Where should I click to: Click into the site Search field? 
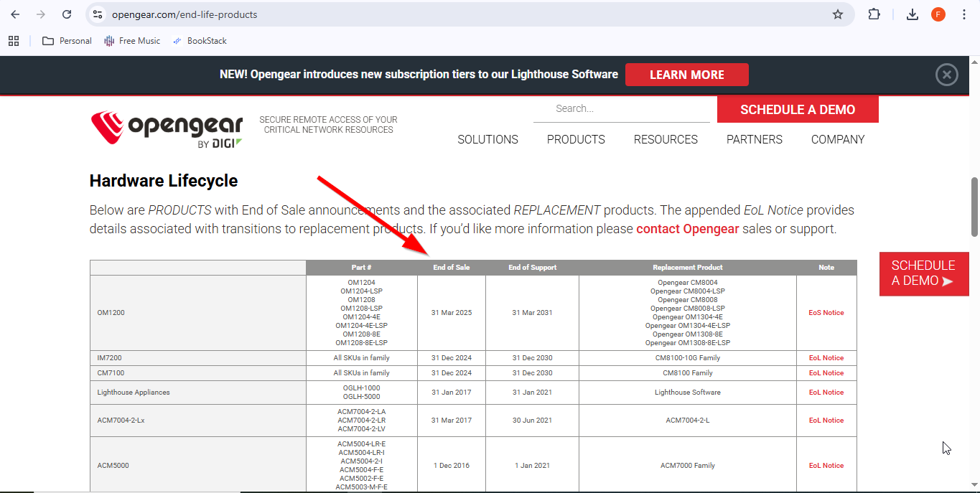621,109
